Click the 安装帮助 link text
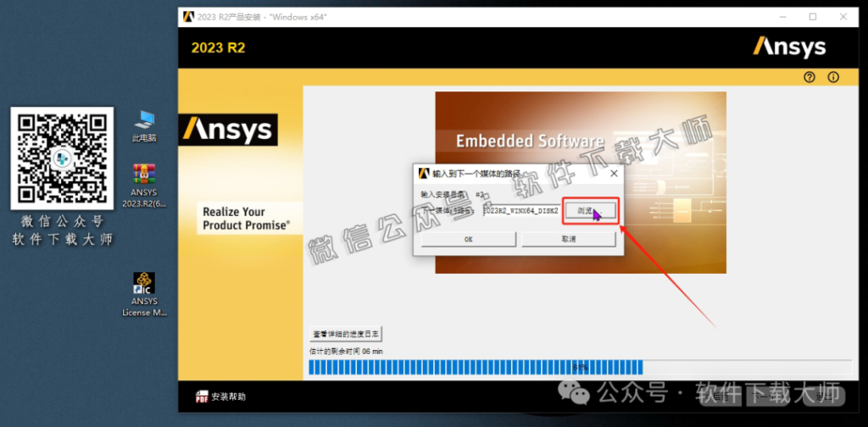This screenshot has width=868, height=427. pyautogui.click(x=229, y=396)
